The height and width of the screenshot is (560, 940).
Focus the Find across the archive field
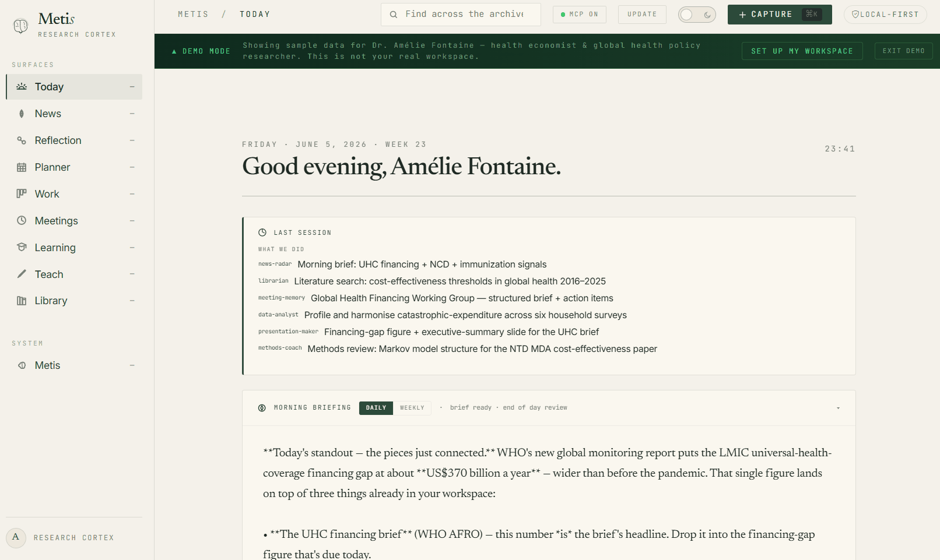coord(461,15)
